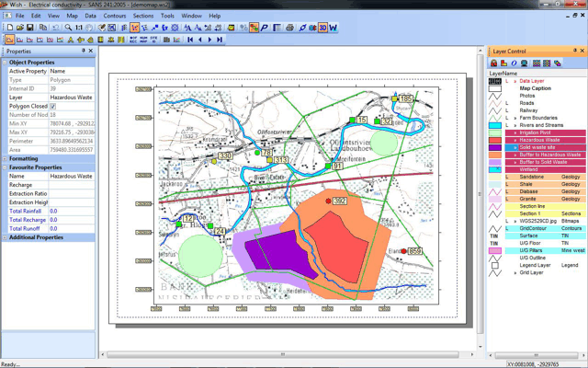Screen dimensions: 588x368
Task: Expand the Formatting section
Action: pos(4,159)
